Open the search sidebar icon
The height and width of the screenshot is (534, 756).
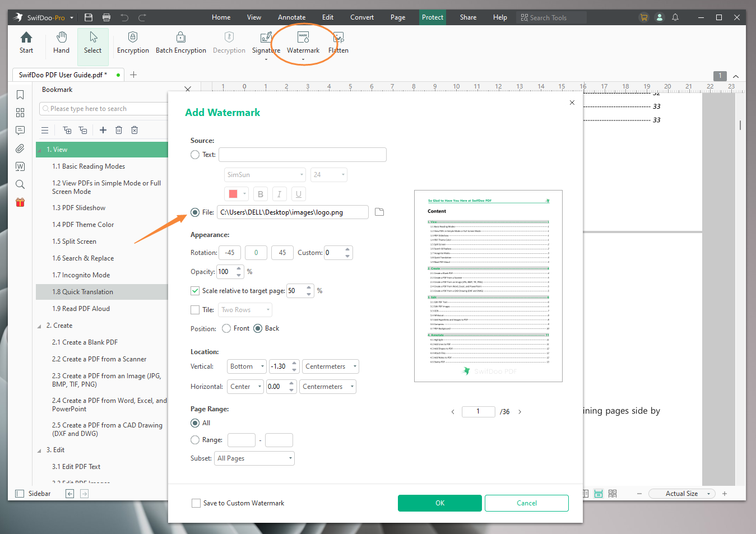click(x=20, y=184)
